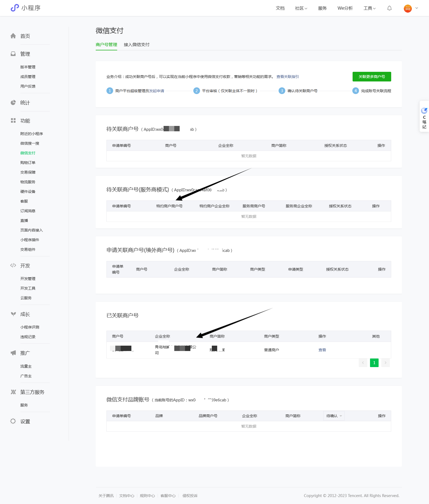The width and height of the screenshot is (429, 504).
Task: Open 服务 under 第三方服务 in sidebar
Action: pos(24,405)
